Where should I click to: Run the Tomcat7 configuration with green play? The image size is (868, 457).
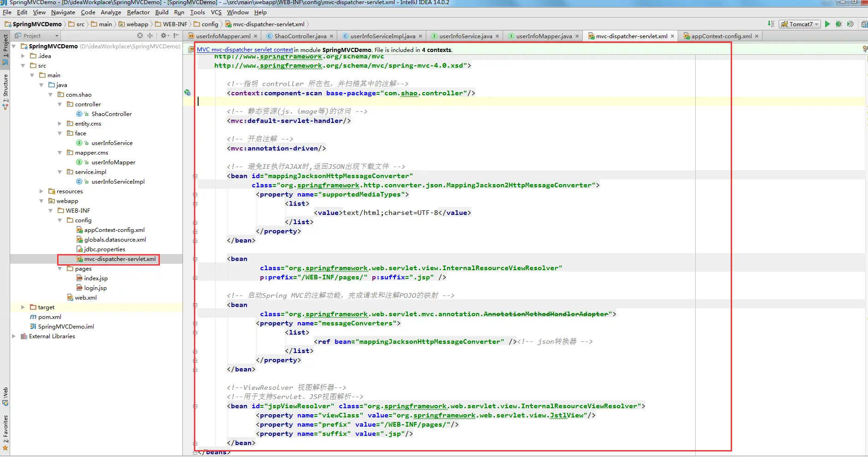tap(827, 24)
